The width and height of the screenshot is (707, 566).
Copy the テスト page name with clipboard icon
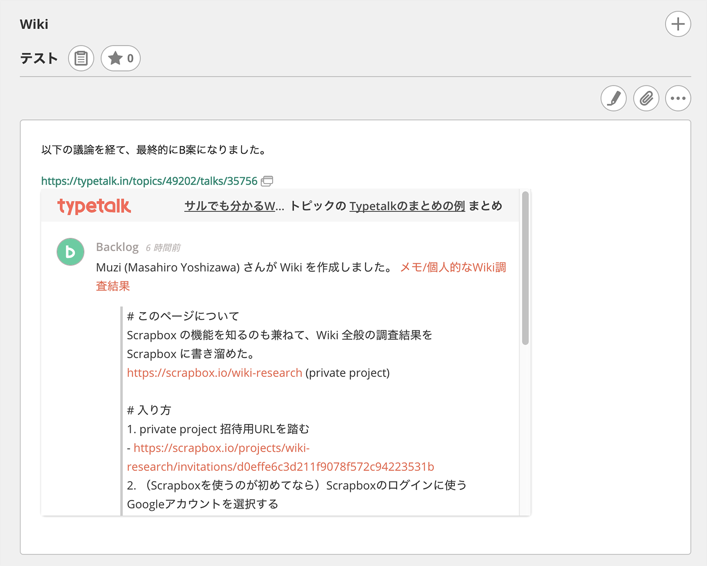point(81,58)
